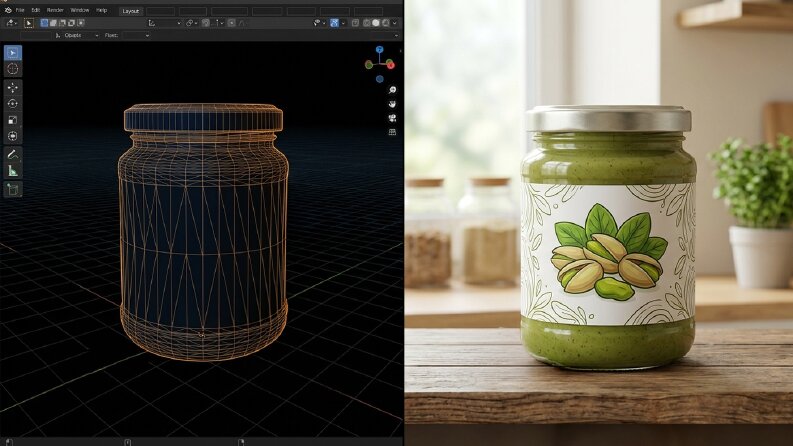This screenshot has height=446, width=793.
Task: Select the Scale tool
Action: (13, 120)
